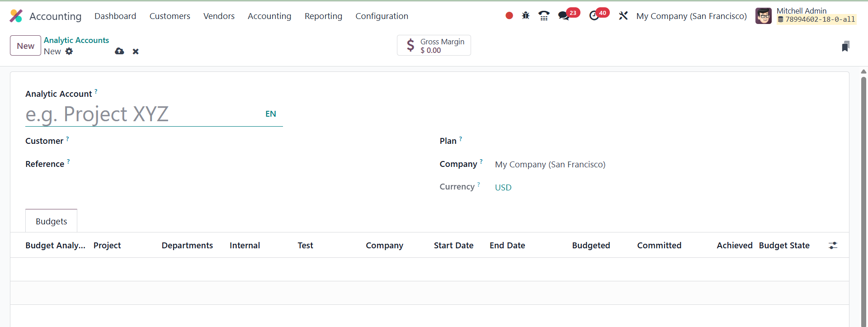This screenshot has width=868, height=327.
Task: Click the bookmark icon at top right
Action: click(845, 46)
